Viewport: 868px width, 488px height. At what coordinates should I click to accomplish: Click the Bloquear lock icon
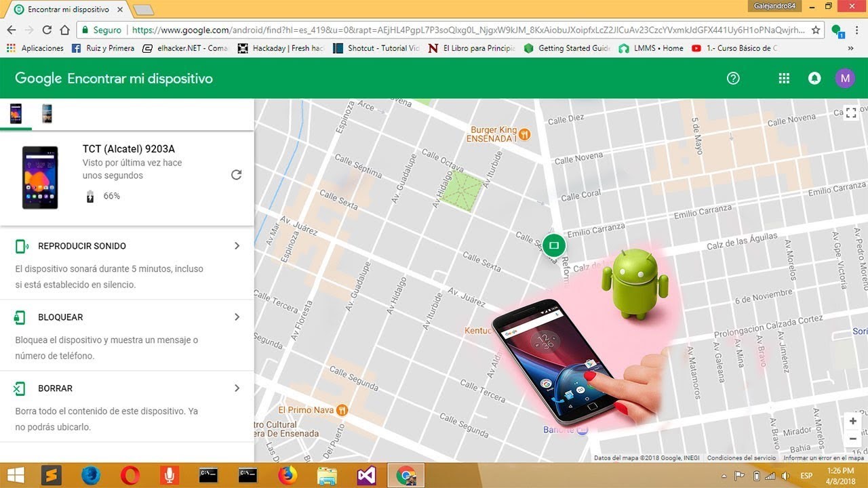pyautogui.click(x=20, y=317)
